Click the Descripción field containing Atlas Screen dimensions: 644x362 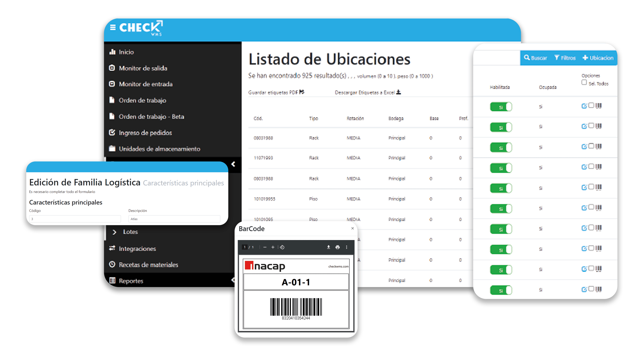pyautogui.click(x=174, y=219)
